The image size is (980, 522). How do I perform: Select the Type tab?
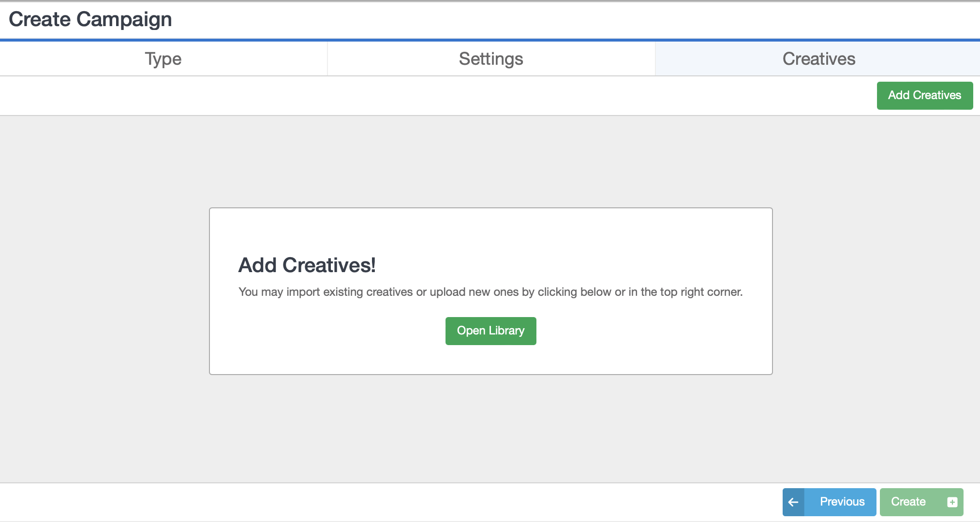click(163, 59)
